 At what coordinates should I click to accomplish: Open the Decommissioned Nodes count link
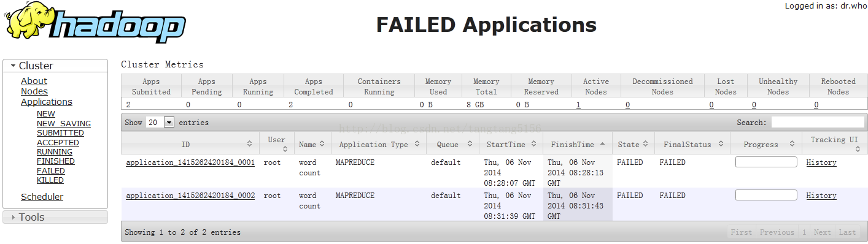628,105
